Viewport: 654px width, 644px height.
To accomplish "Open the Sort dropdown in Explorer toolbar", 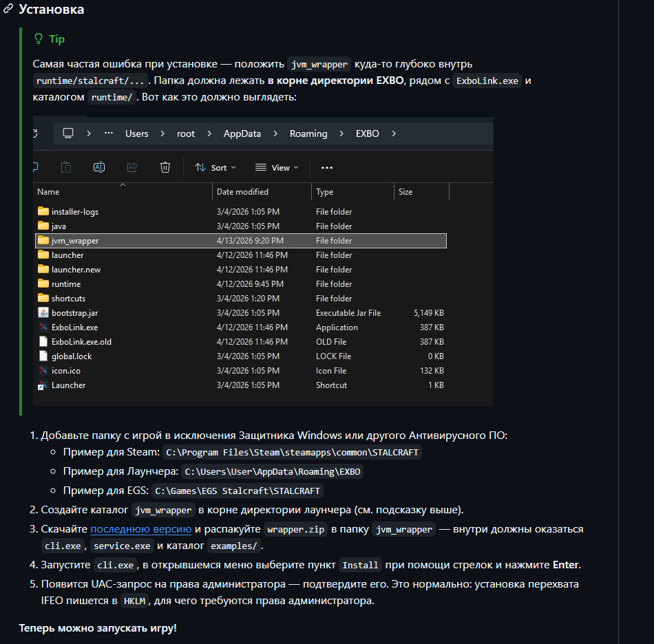I will point(215,168).
